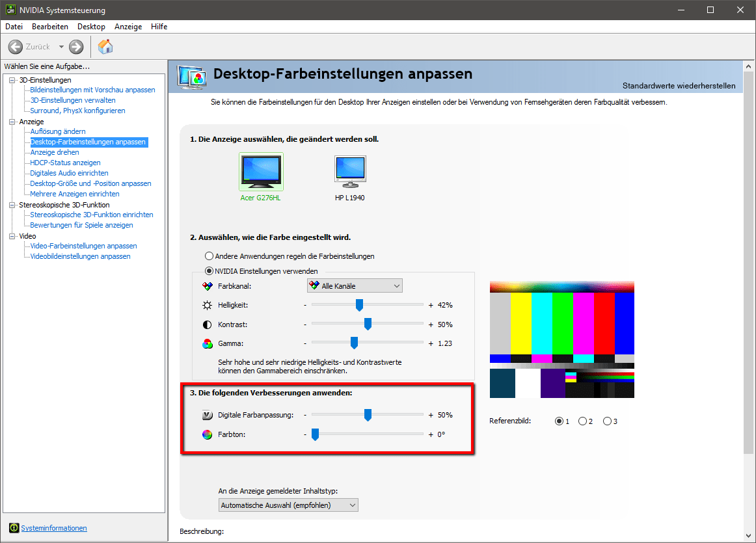Go to 'Auflösung ändern'
Viewport: 756px width, 543px height.
click(58, 131)
